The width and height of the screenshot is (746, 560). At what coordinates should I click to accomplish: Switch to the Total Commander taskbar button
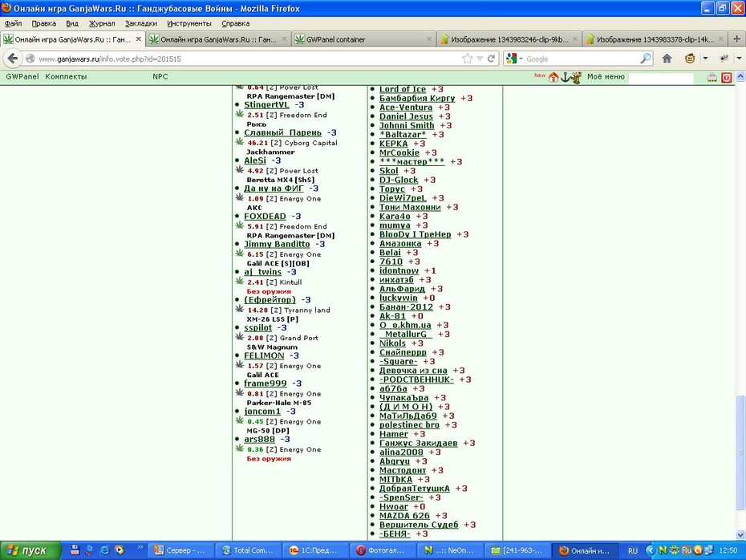click(x=249, y=550)
